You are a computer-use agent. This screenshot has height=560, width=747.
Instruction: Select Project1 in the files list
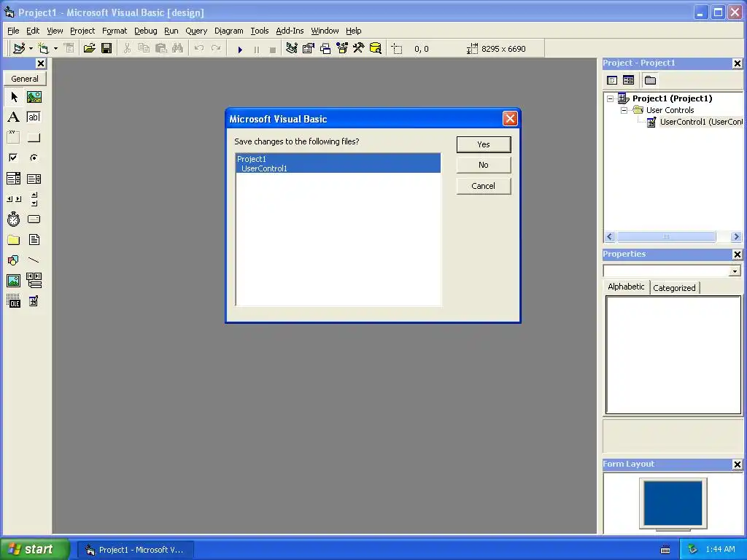pos(338,158)
